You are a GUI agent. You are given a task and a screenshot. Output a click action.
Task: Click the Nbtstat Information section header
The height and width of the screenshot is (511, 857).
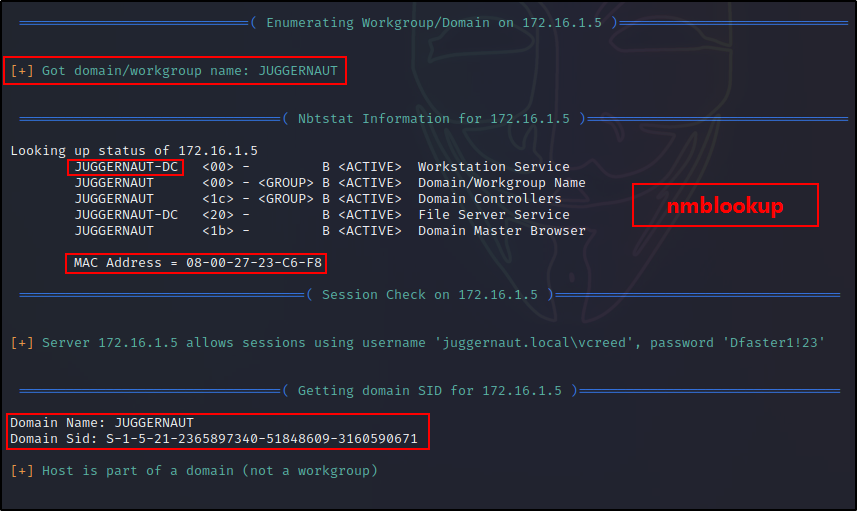click(434, 119)
